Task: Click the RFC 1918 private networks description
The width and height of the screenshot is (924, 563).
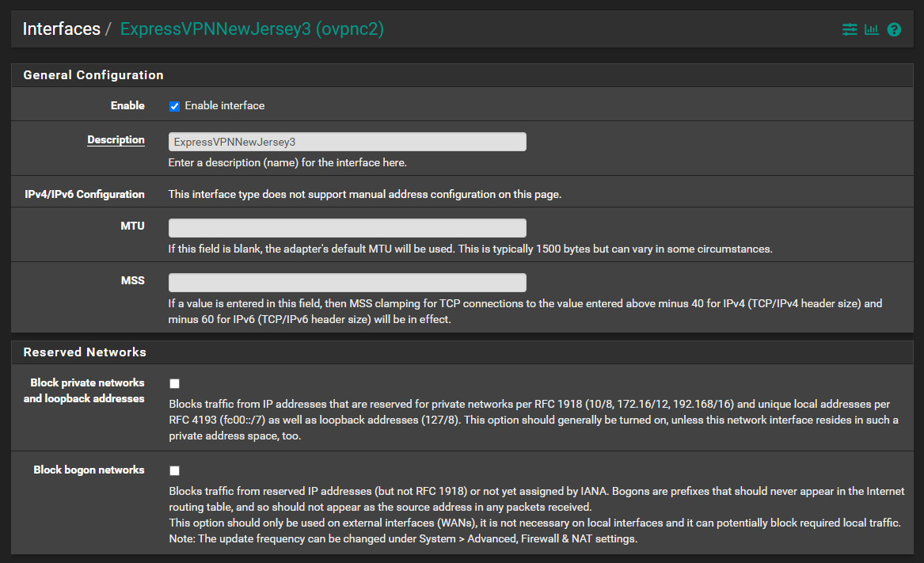Action: click(534, 420)
